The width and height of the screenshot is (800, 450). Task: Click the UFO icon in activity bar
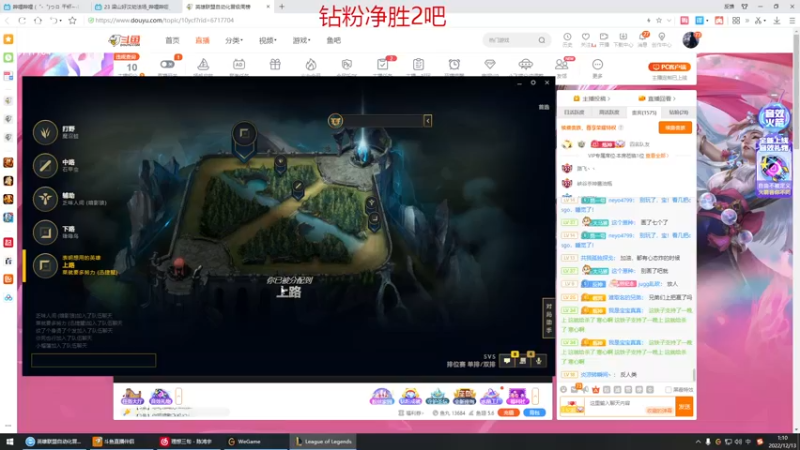pyautogui.click(x=526, y=64)
